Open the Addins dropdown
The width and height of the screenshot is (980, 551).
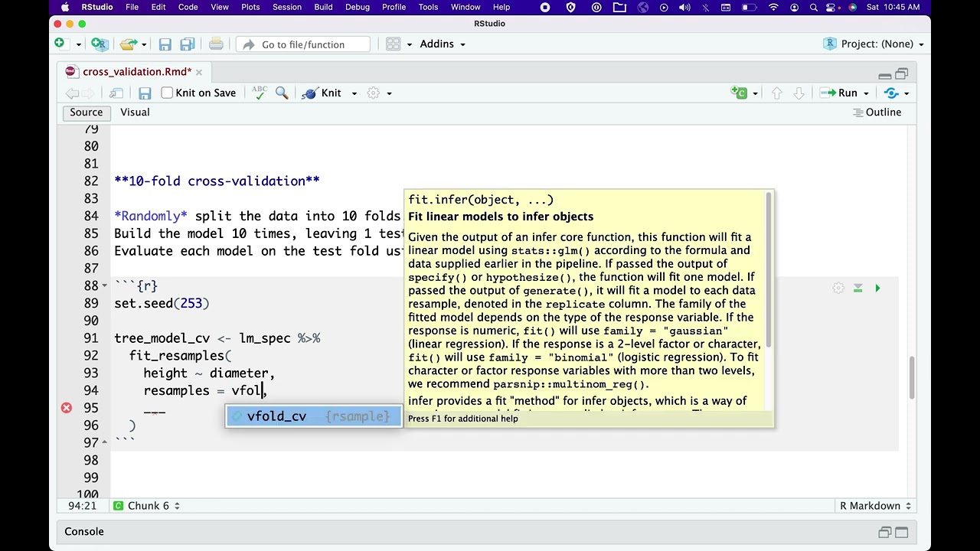click(442, 44)
